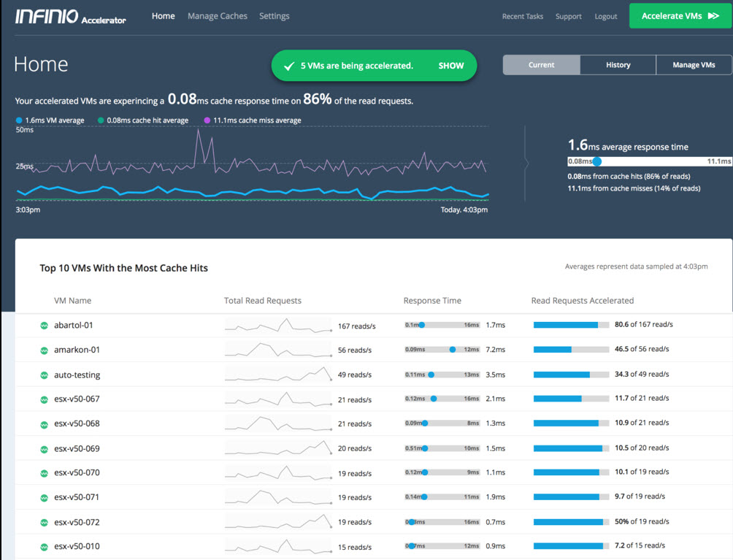Click the esx-v50-072 accelerated reads bar
The image size is (733, 560).
(571, 522)
